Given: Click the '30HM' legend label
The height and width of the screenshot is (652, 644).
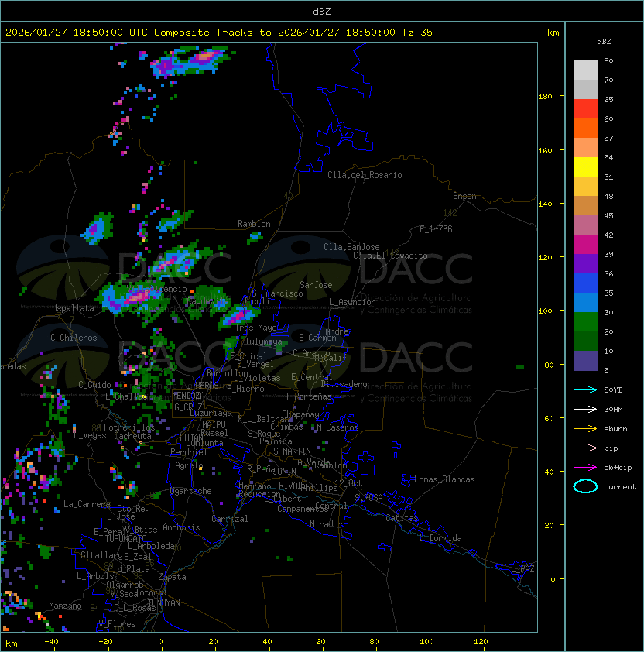Looking at the screenshot, I should point(613,410).
